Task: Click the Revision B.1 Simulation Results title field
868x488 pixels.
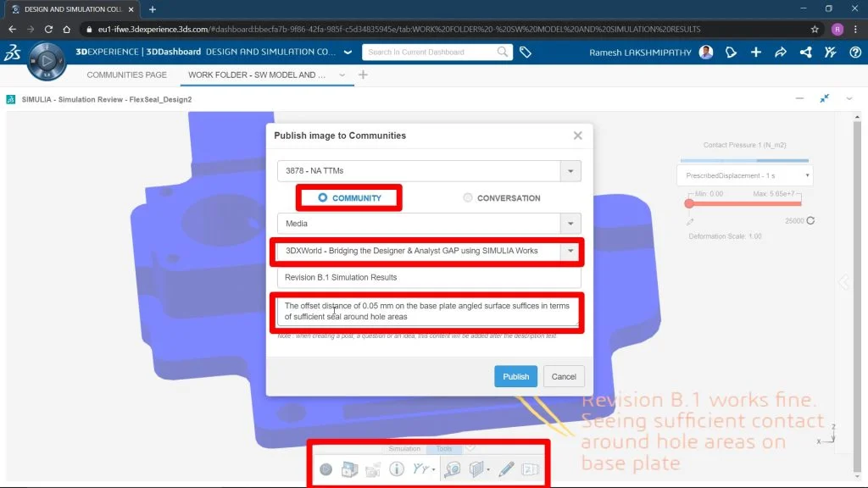Action: [429, 277]
